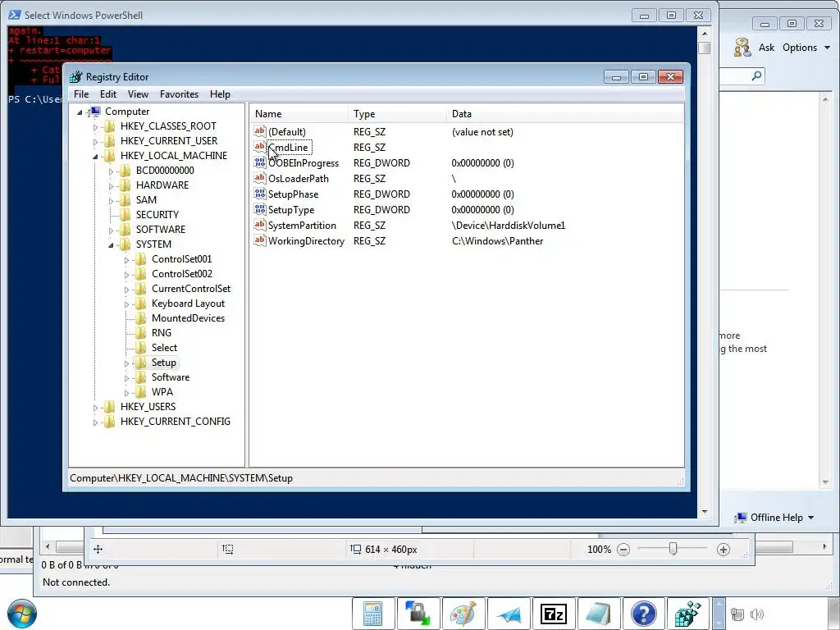Open the Favorites menu in Registry Editor
Viewport: 840px width, 630px height.
coord(179,94)
